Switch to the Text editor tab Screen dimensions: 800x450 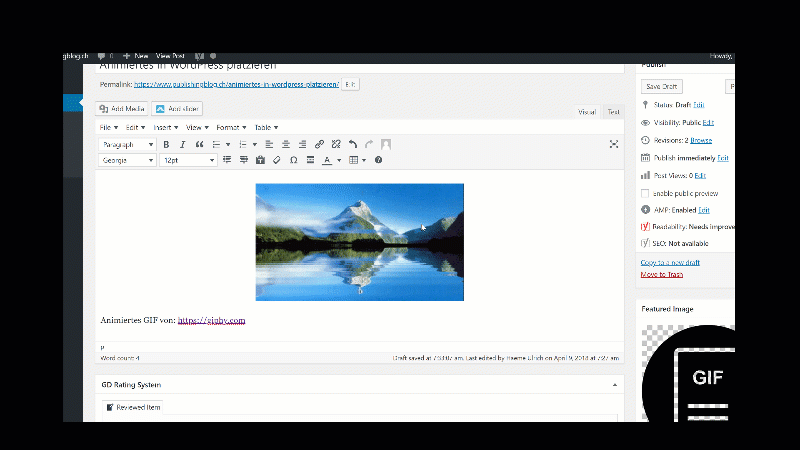[x=613, y=112]
